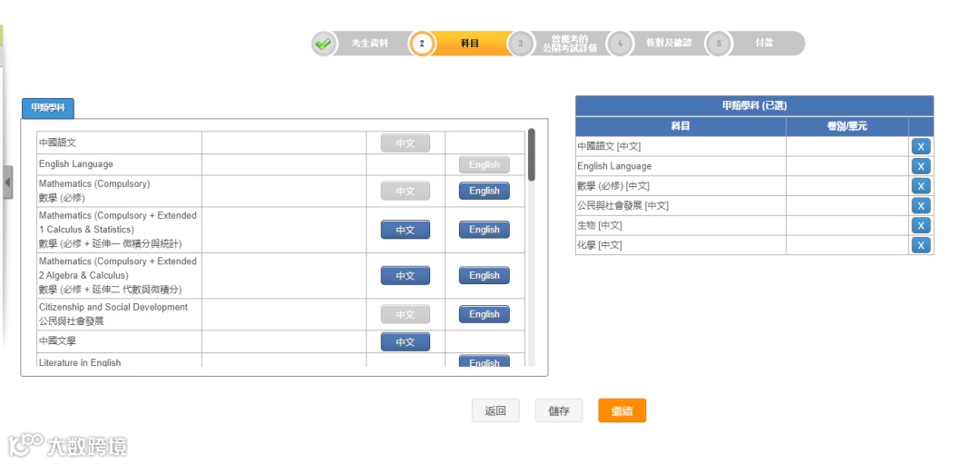Click the orange 繼續 button
980x464 pixels.
(x=622, y=410)
